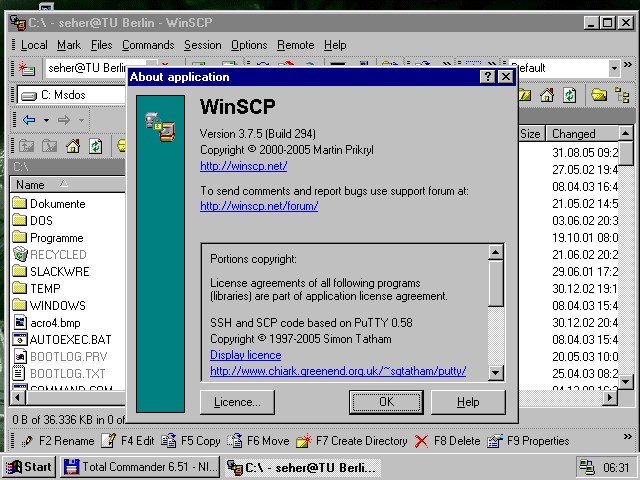
Task: Click OK in About dialog
Action: (386, 402)
